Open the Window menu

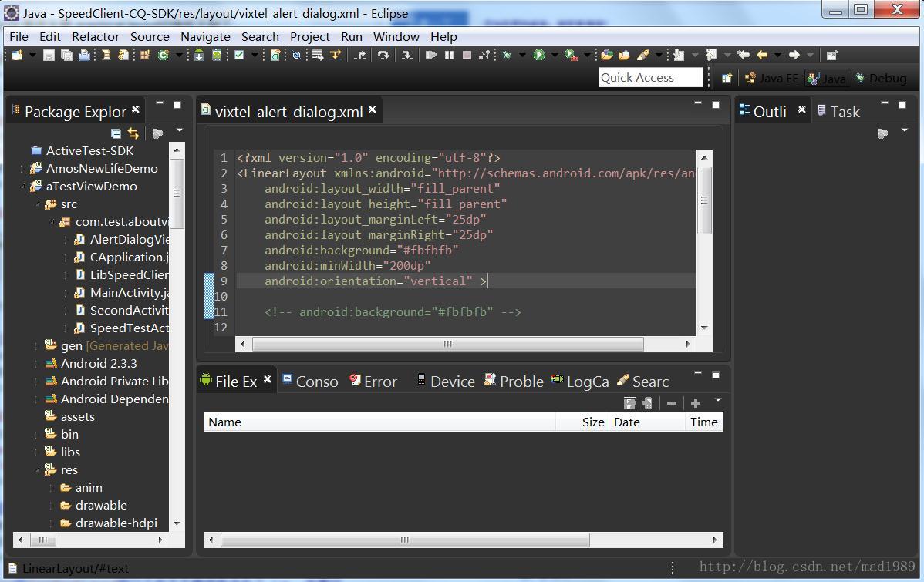pyautogui.click(x=396, y=36)
